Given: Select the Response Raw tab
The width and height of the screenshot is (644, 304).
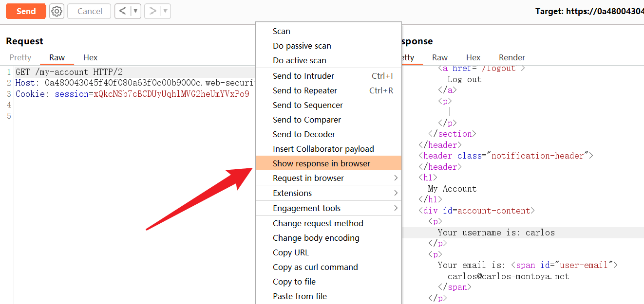Looking at the screenshot, I should [x=439, y=57].
